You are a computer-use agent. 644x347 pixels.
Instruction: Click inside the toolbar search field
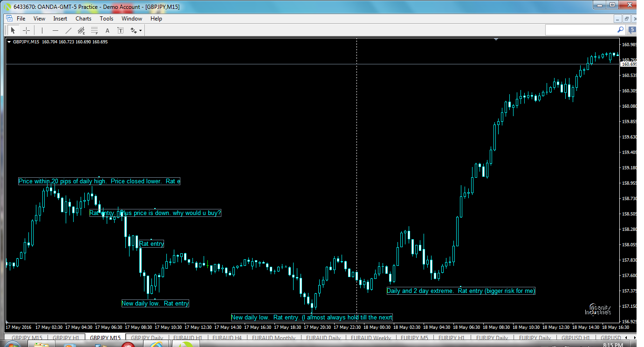coord(581,29)
